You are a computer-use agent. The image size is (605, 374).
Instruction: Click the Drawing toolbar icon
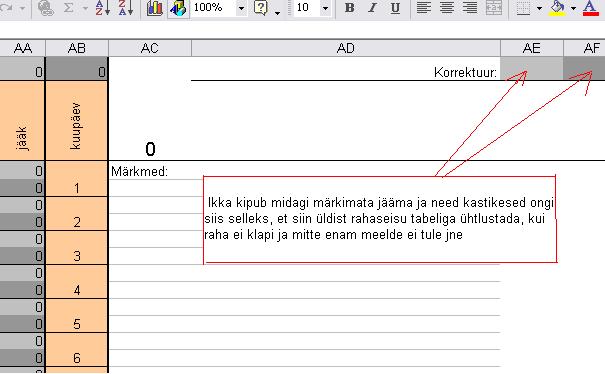pos(178,8)
